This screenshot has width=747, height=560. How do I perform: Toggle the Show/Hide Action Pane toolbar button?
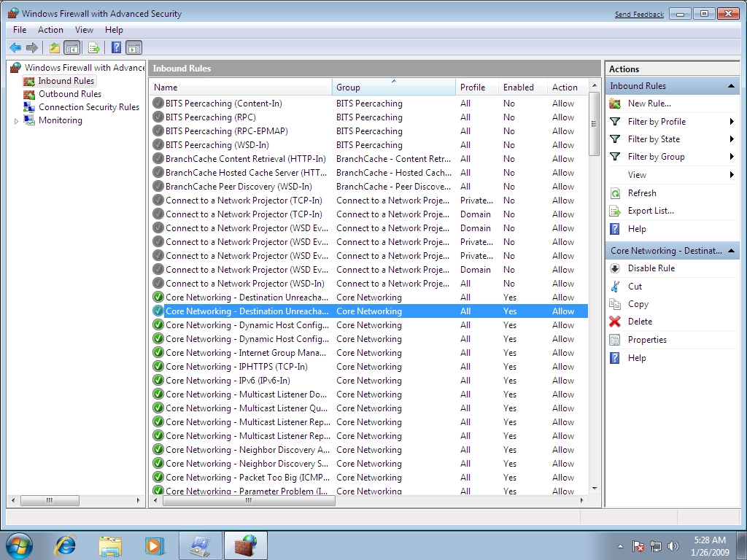coord(134,48)
